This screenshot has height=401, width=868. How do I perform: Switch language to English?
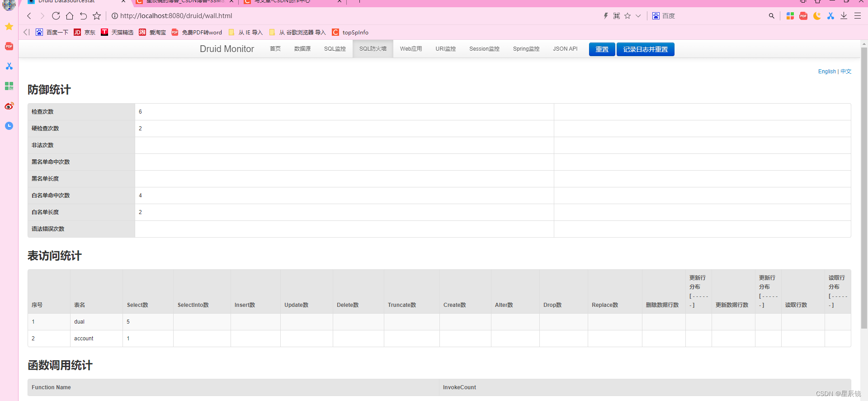point(827,72)
